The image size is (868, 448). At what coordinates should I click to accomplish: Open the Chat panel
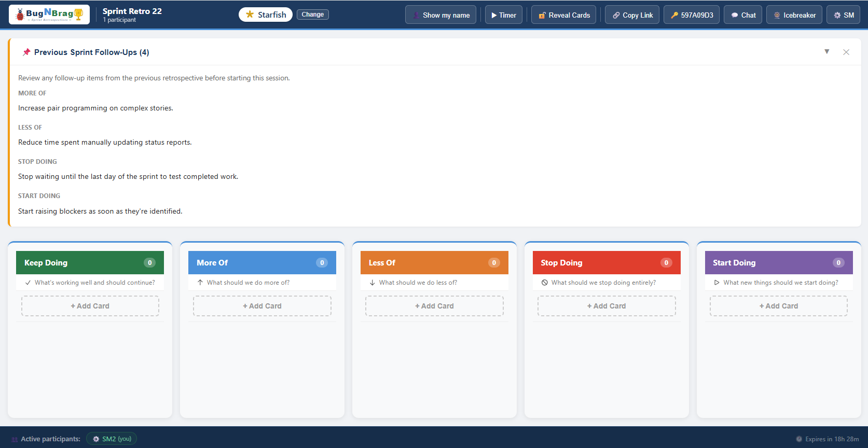[x=742, y=15]
